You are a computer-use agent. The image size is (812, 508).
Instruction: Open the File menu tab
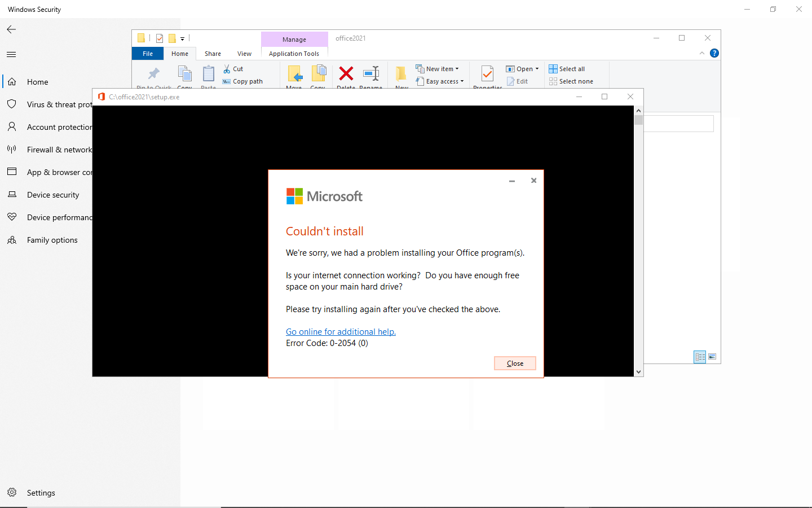coord(148,54)
